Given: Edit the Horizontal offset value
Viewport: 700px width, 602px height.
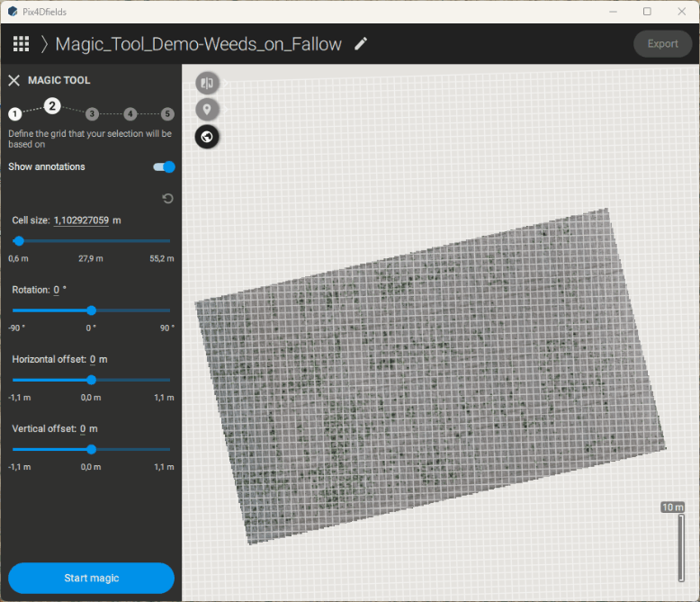Looking at the screenshot, I should tap(93, 360).
